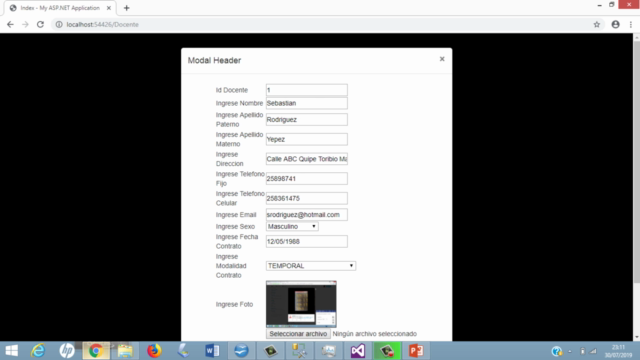The image size is (640, 360).
Task: Click the browser forward arrow
Action: [x=25, y=24]
